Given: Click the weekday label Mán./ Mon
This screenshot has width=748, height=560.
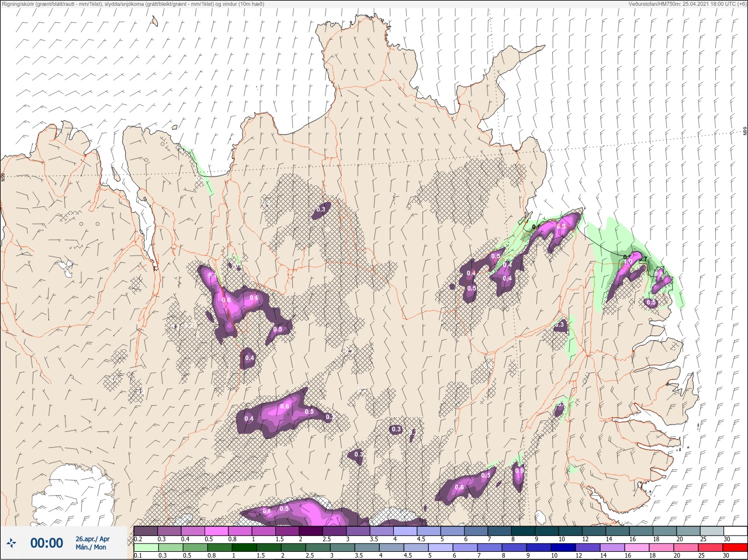Looking at the screenshot, I should pos(91,547).
